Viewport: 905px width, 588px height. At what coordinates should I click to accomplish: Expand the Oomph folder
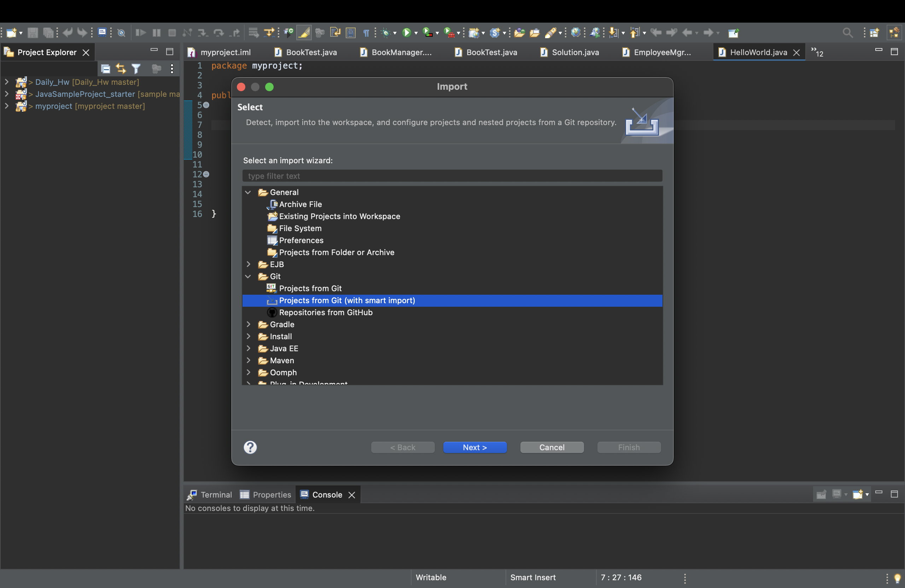coord(248,372)
